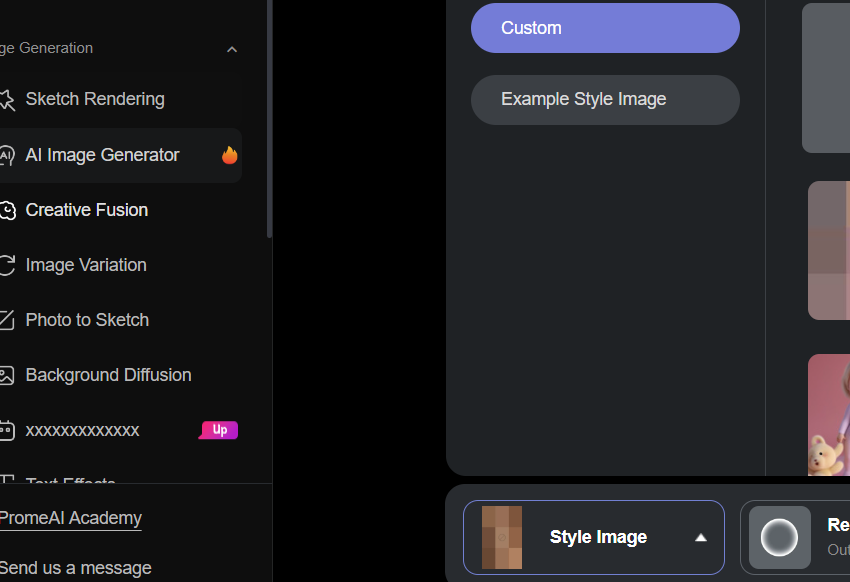Click the sidebar vertical scrollbar
Image resolution: width=850 pixels, height=582 pixels.
coord(270,120)
